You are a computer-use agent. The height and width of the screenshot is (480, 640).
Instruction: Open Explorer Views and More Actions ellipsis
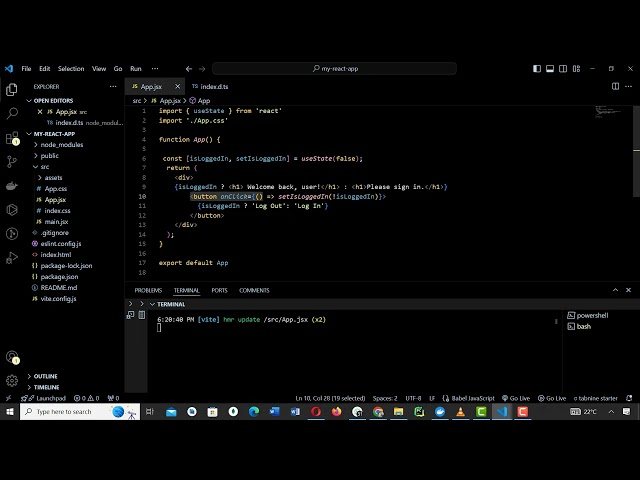coord(113,87)
